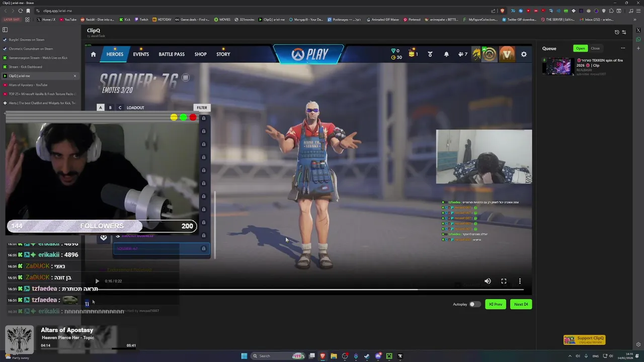Select the SHOP game menu tab
The height and width of the screenshot is (362, 644).
[x=201, y=54]
